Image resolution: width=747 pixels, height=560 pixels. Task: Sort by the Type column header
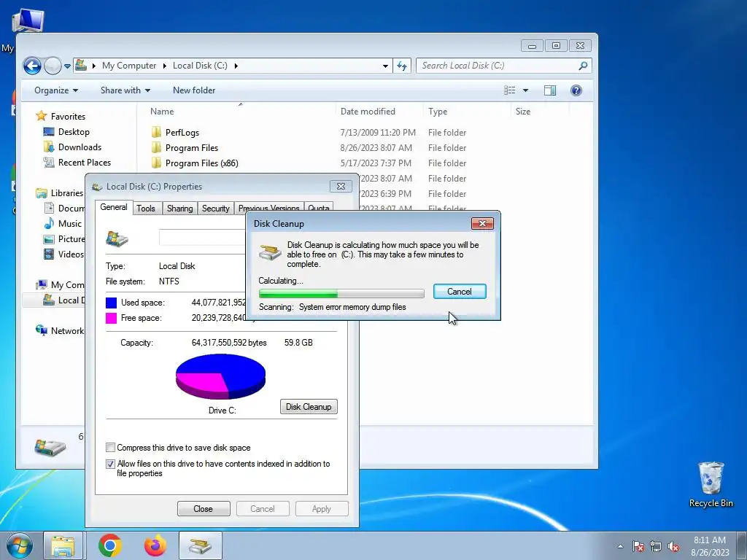(438, 112)
